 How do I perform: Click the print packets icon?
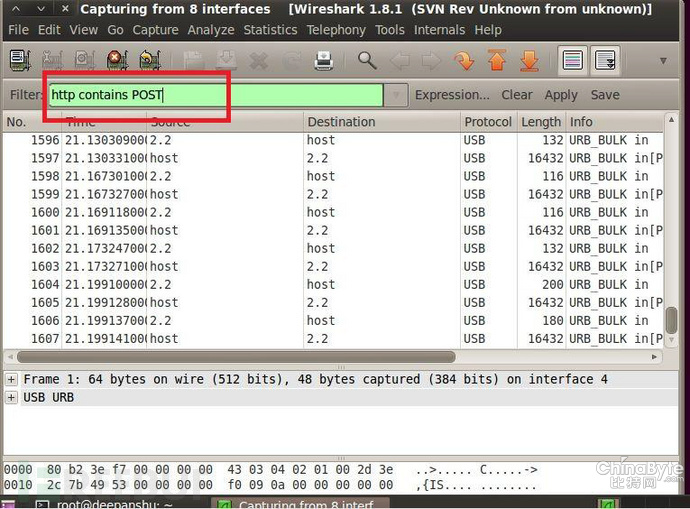pyautogui.click(x=323, y=61)
